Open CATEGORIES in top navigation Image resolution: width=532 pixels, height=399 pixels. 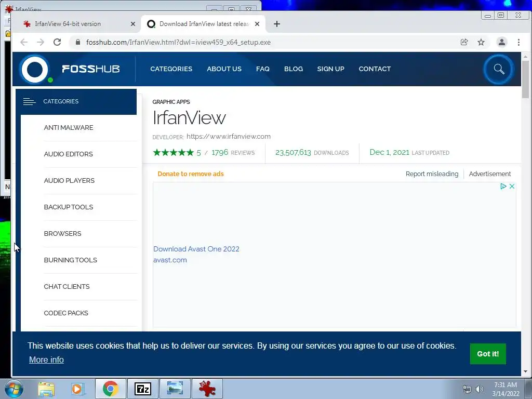[171, 69]
